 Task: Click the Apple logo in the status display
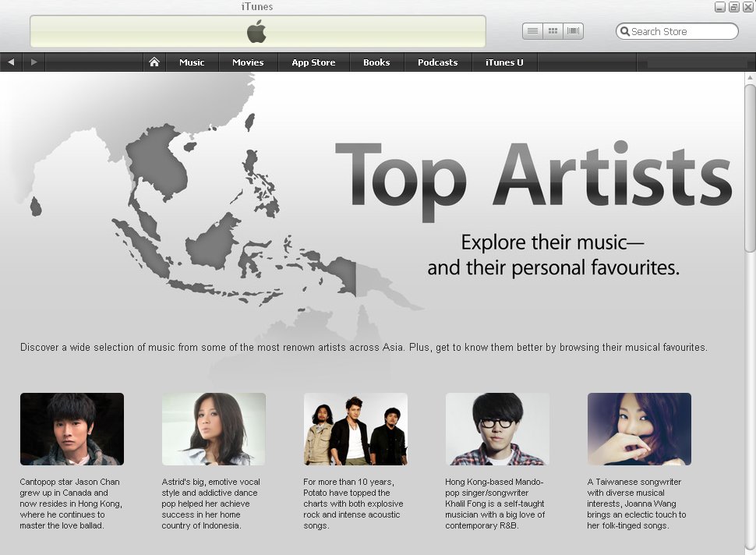click(x=256, y=32)
